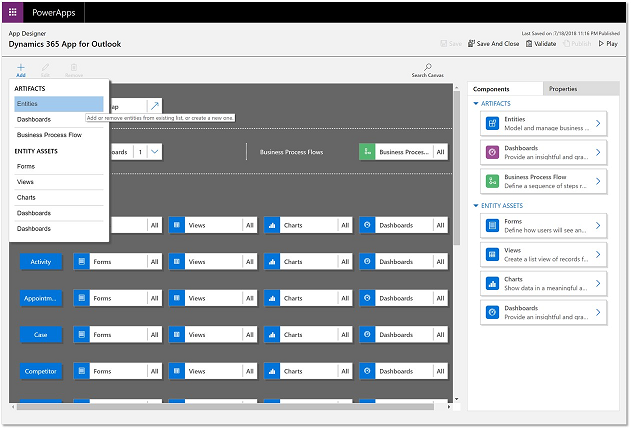The image size is (631, 429).
Task: Click Dashboards icon in Activity row
Action: (x=367, y=262)
